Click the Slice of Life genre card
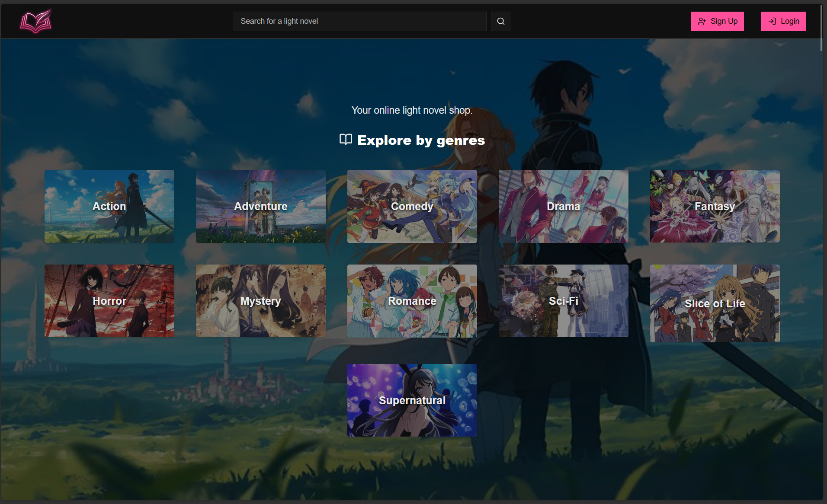The height and width of the screenshot is (504, 827). (715, 303)
